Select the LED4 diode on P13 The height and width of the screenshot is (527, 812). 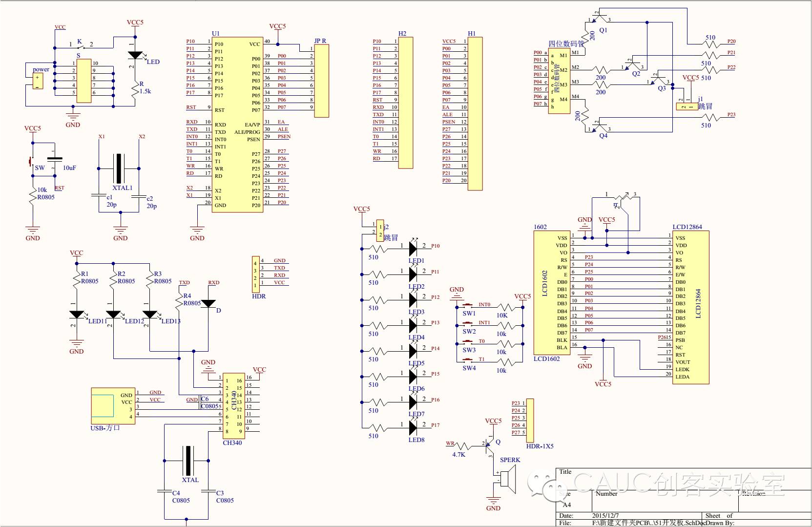click(x=414, y=325)
